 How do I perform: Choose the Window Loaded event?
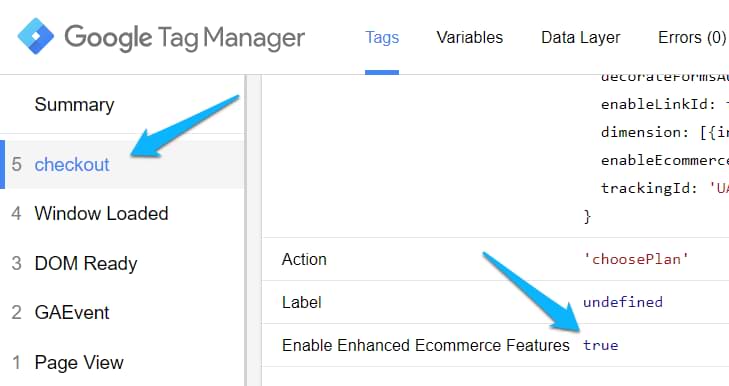(122, 214)
